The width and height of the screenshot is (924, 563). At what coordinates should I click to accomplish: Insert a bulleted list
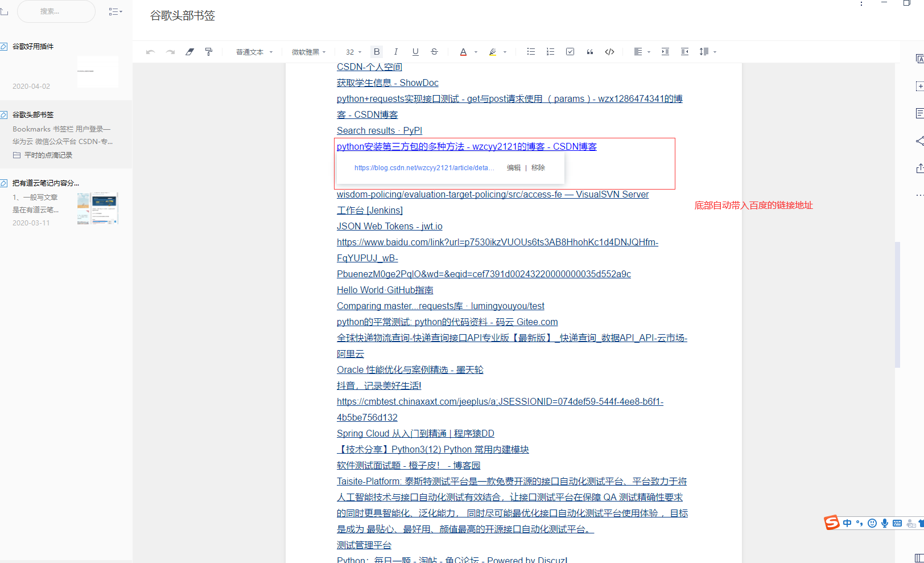pos(531,52)
